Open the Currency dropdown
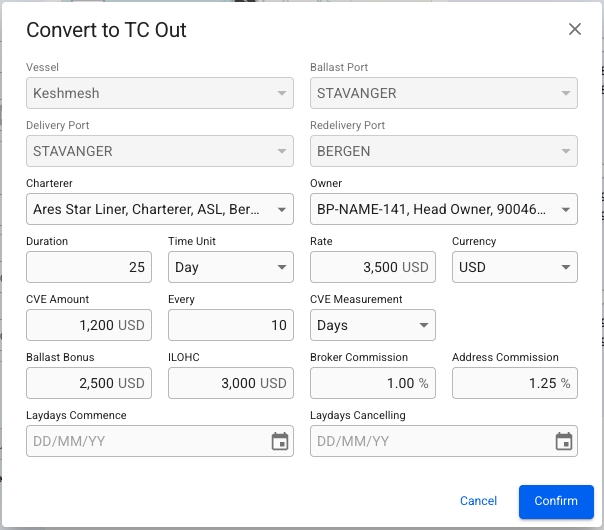Screen dimensions: 604x530 click(514, 267)
